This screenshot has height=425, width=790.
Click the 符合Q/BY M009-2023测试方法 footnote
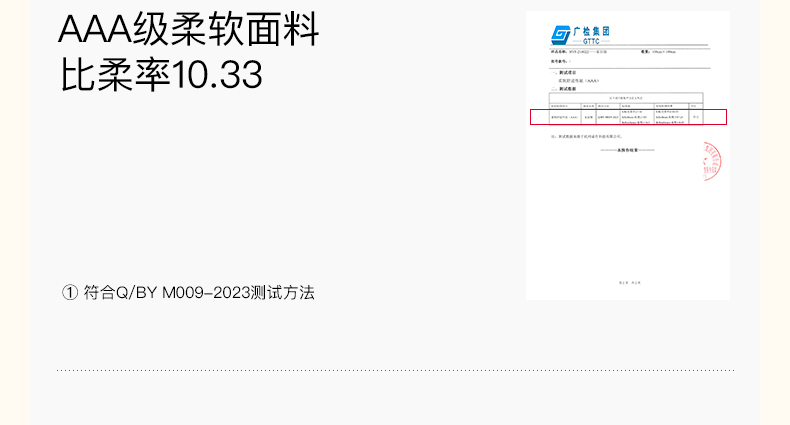[199, 293]
